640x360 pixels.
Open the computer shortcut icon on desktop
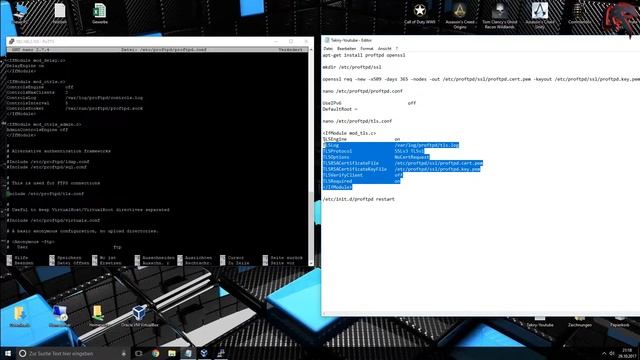pos(60,316)
